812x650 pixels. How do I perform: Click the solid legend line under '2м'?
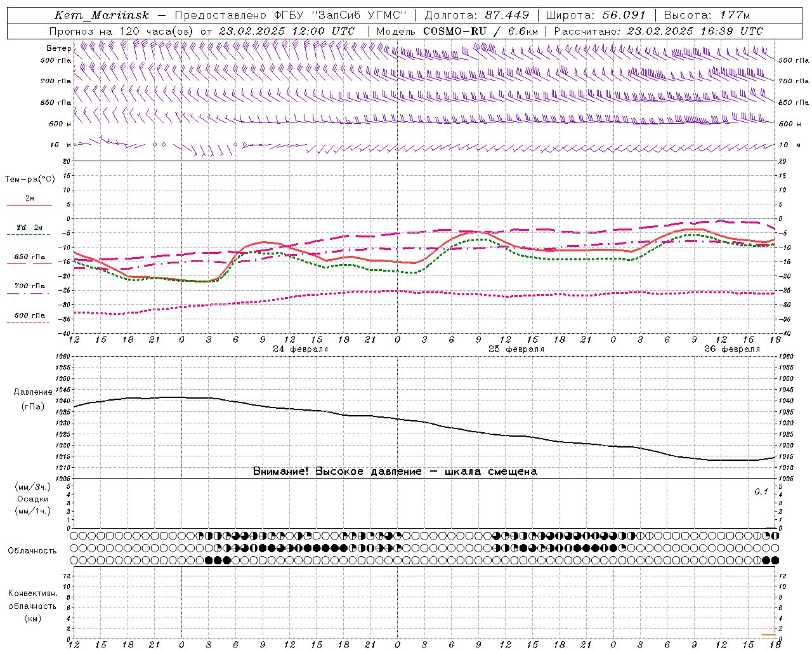pos(29,205)
